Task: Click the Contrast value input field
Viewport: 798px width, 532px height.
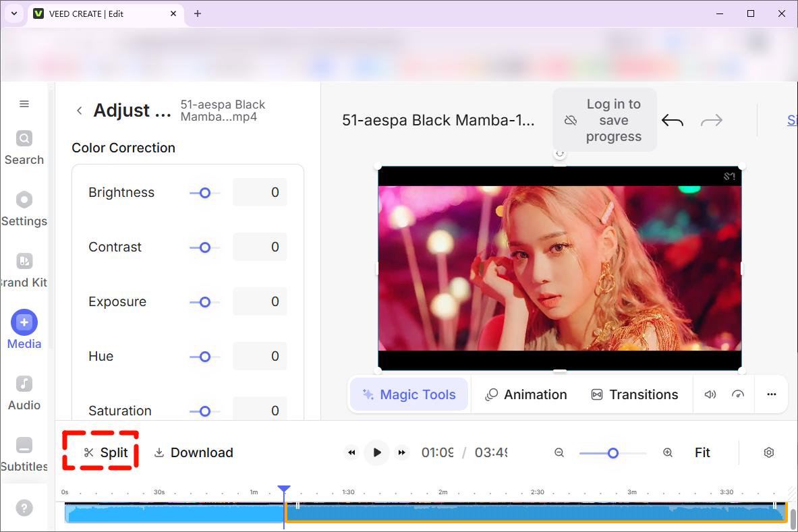Action: tap(260, 247)
